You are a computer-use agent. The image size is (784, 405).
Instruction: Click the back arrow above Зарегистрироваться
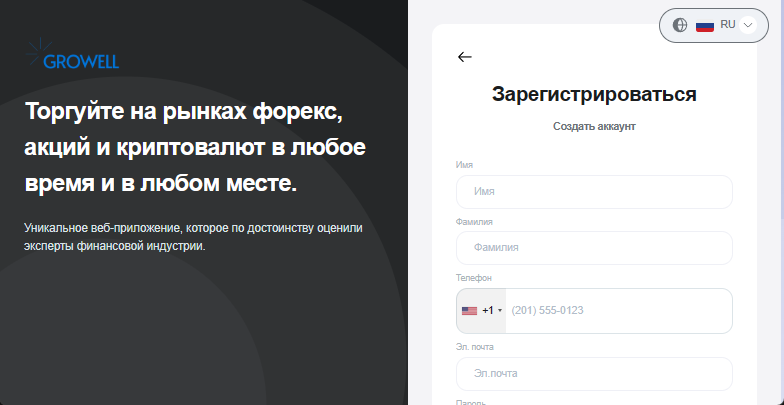(464, 57)
